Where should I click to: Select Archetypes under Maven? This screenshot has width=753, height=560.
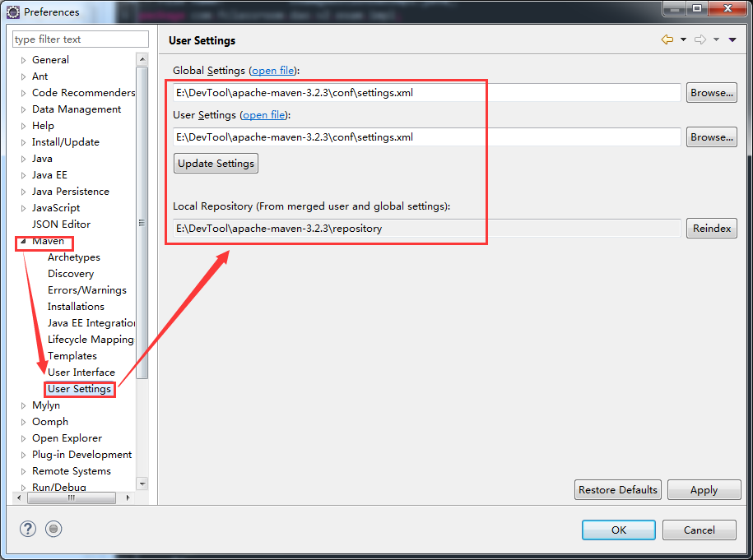pos(74,257)
